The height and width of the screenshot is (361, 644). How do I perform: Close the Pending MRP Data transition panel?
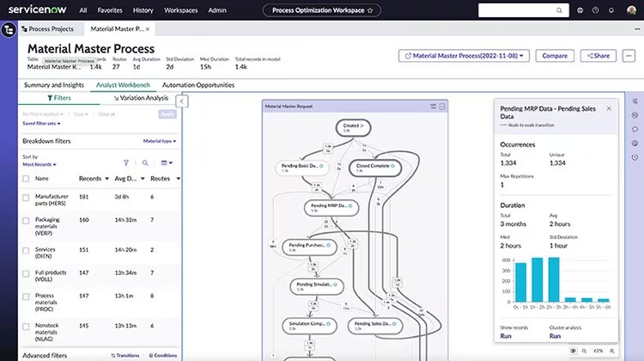[x=609, y=108]
